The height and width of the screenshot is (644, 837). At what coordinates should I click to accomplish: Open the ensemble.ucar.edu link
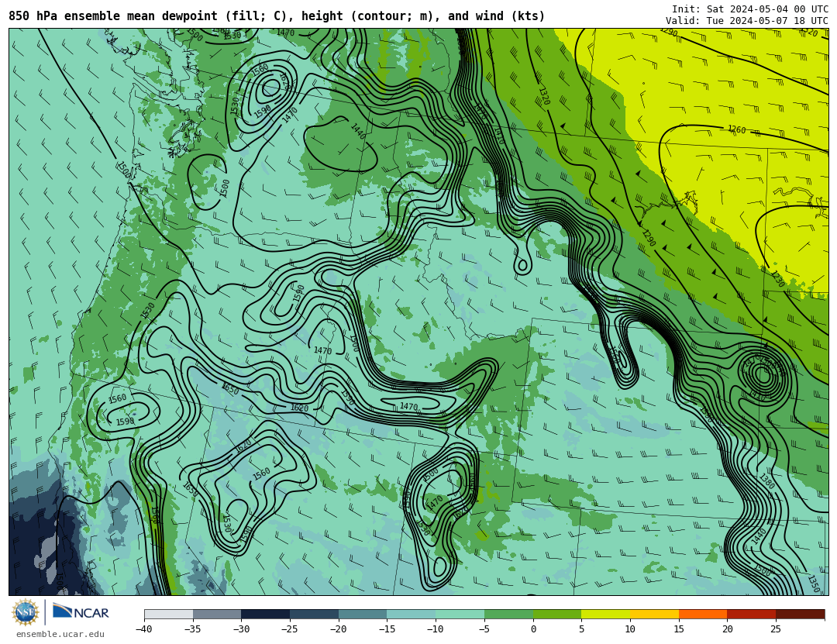point(60,635)
